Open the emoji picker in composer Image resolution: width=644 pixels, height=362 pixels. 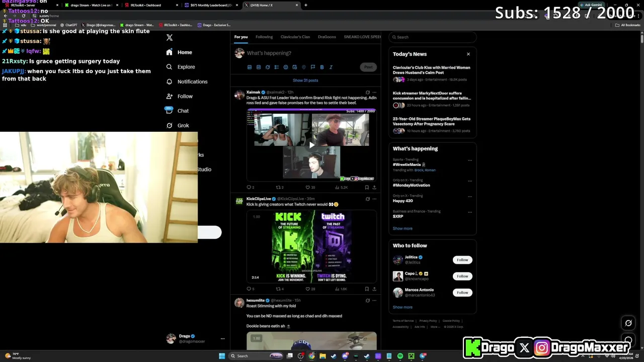point(285,67)
